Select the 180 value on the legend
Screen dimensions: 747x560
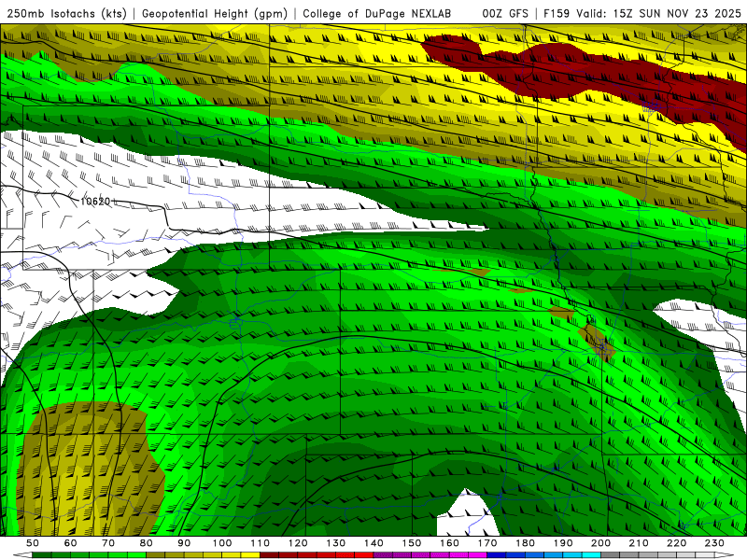pyautogui.click(x=526, y=543)
